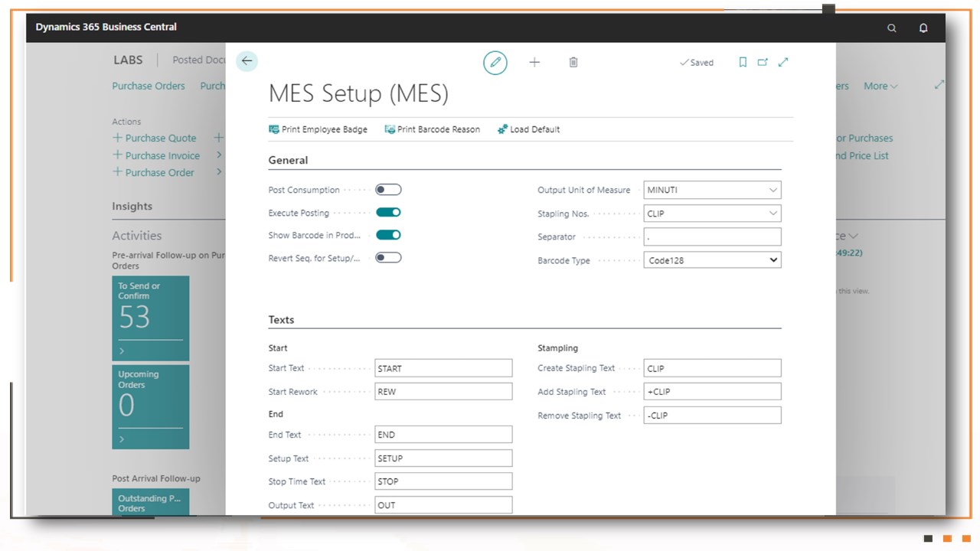Screen dimensions: 980x551
Task: Click the Load Default action
Action: 528,129
